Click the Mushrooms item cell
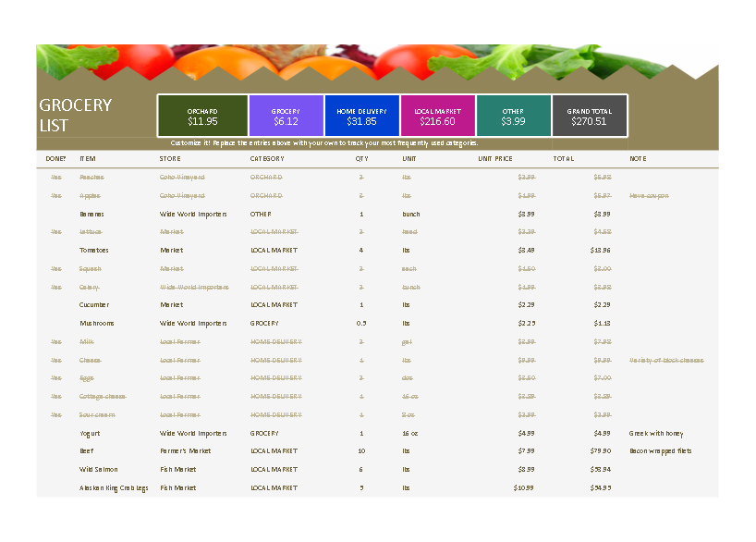 pos(97,324)
